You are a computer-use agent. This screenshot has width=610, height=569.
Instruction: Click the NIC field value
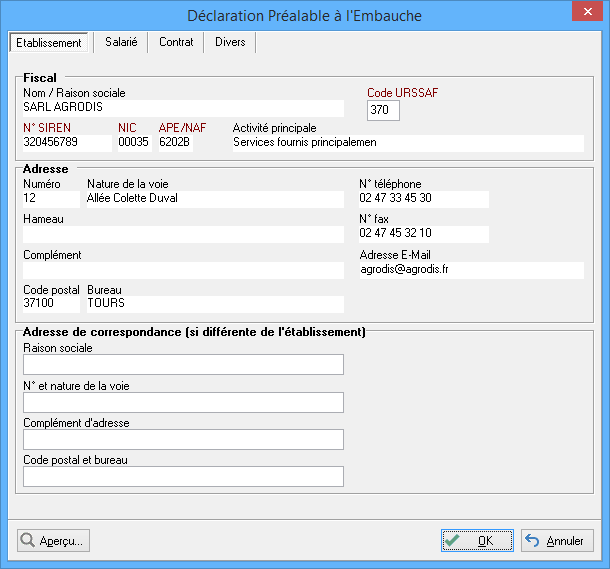coord(134,143)
